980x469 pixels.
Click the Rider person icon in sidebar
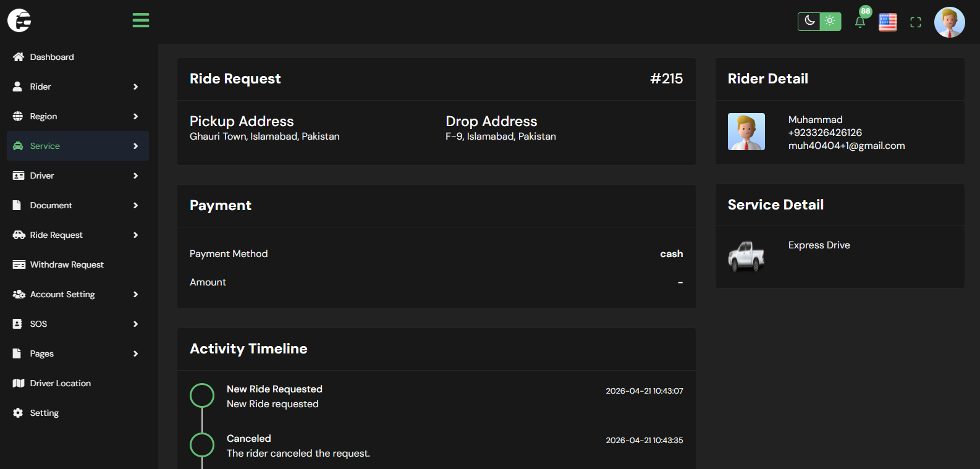tap(18, 87)
